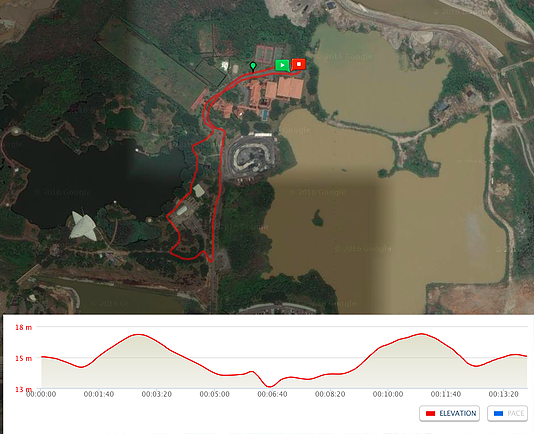Click the 15 m elevation axis label
Viewport: 534px width, 434px height.
23,358
